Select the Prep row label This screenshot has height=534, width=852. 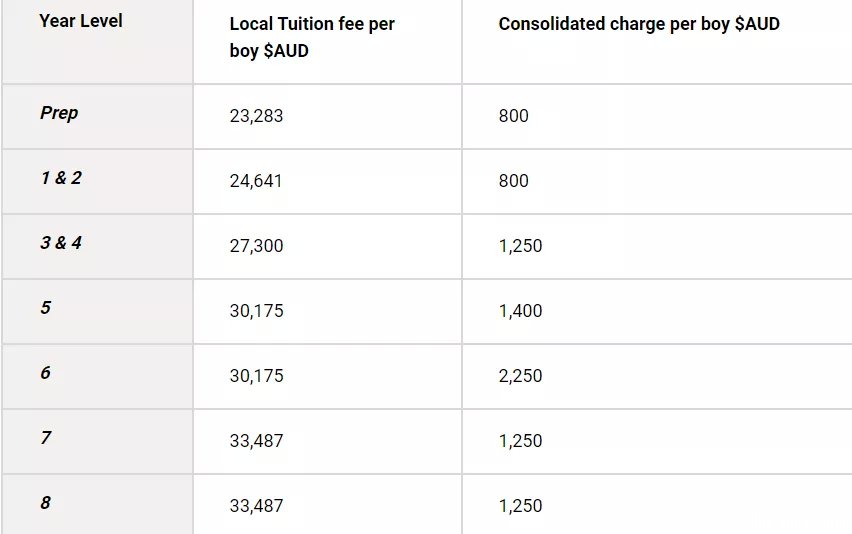click(x=59, y=113)
